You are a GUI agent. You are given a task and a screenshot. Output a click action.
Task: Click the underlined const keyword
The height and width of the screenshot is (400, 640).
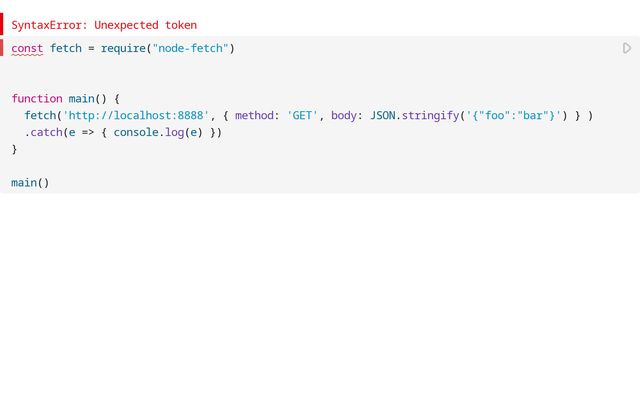(27, 48)
